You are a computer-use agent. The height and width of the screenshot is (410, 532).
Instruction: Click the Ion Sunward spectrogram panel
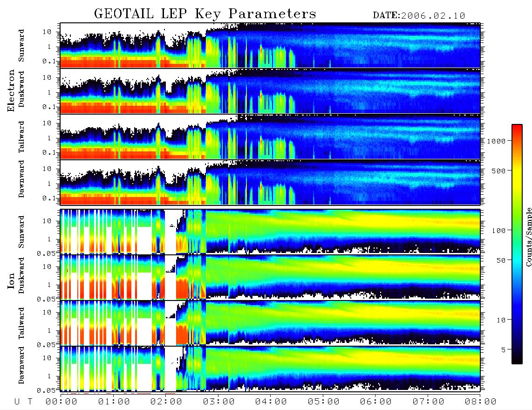click(270, 232)
